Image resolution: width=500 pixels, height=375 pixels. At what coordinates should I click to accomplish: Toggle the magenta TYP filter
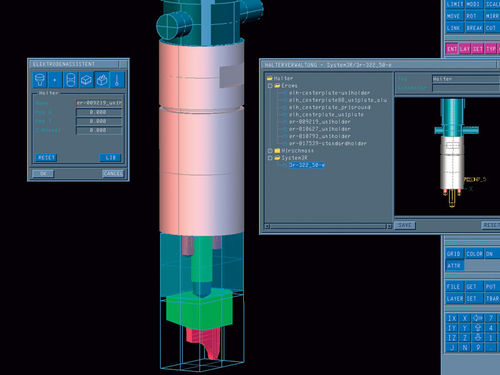click(490, 49)
